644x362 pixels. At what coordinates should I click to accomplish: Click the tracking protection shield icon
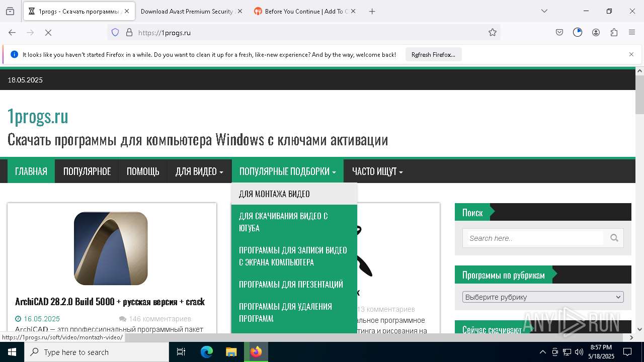115,32
